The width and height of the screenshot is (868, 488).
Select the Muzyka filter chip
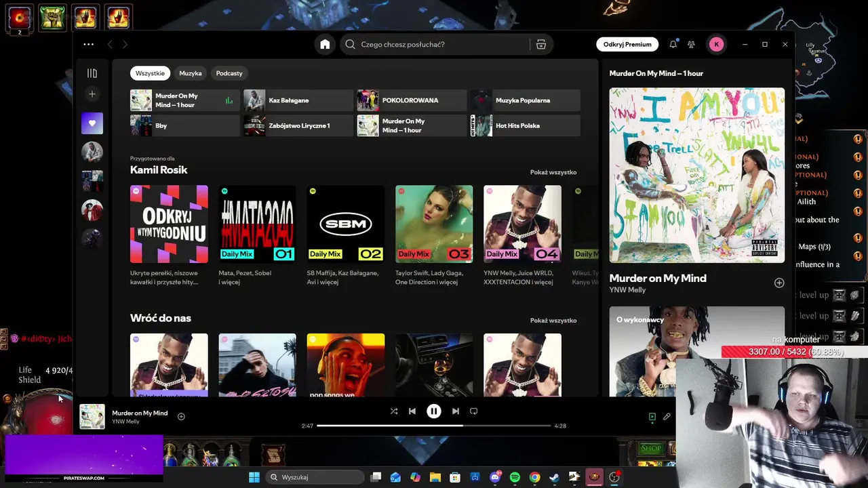click(191, 73)
